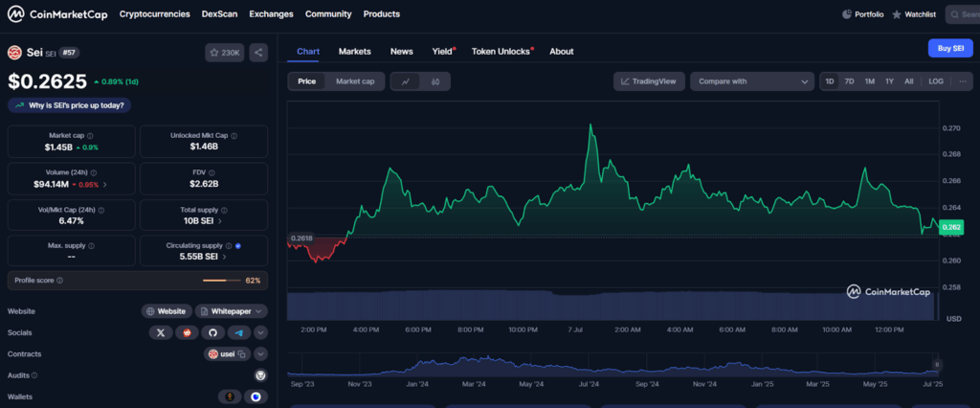The height and width of the screenshot is (408, 980).
Task: Switch chart to candlestick view icon
Action: pos(435,81)
